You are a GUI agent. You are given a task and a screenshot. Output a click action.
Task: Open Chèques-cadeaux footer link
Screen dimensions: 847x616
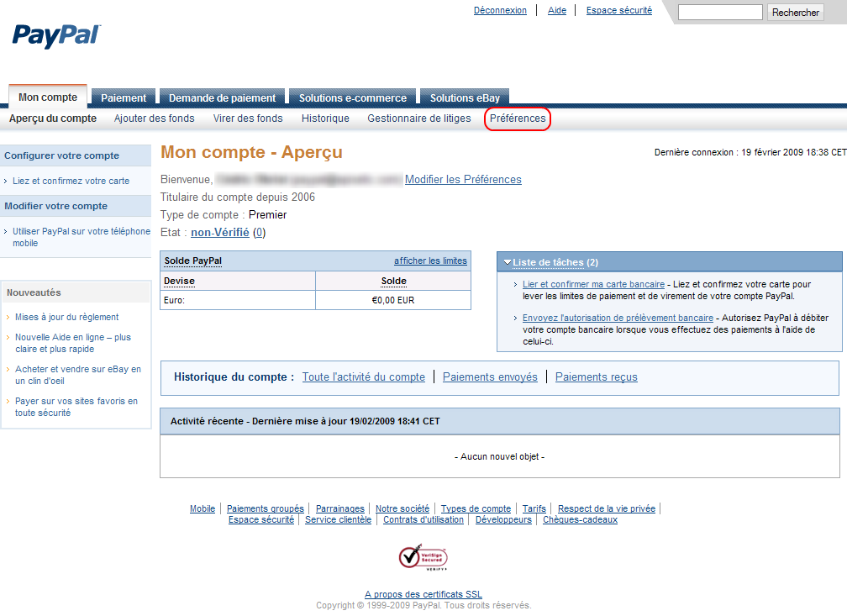tap(580, 519)
